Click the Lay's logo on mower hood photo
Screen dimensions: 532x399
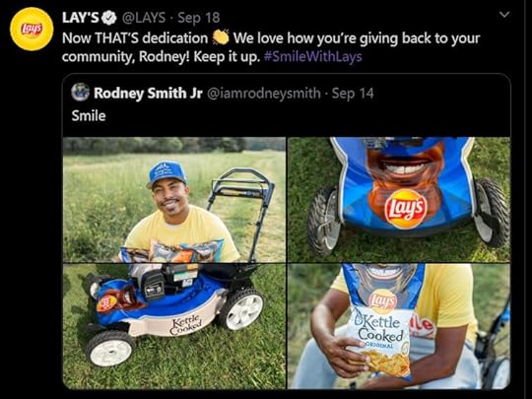[x=406, y=209]
